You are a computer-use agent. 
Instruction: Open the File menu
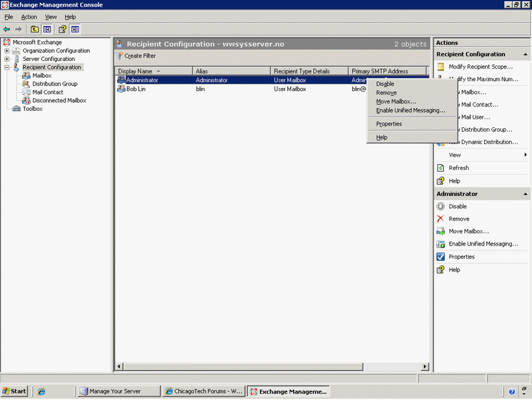[9, 17]
